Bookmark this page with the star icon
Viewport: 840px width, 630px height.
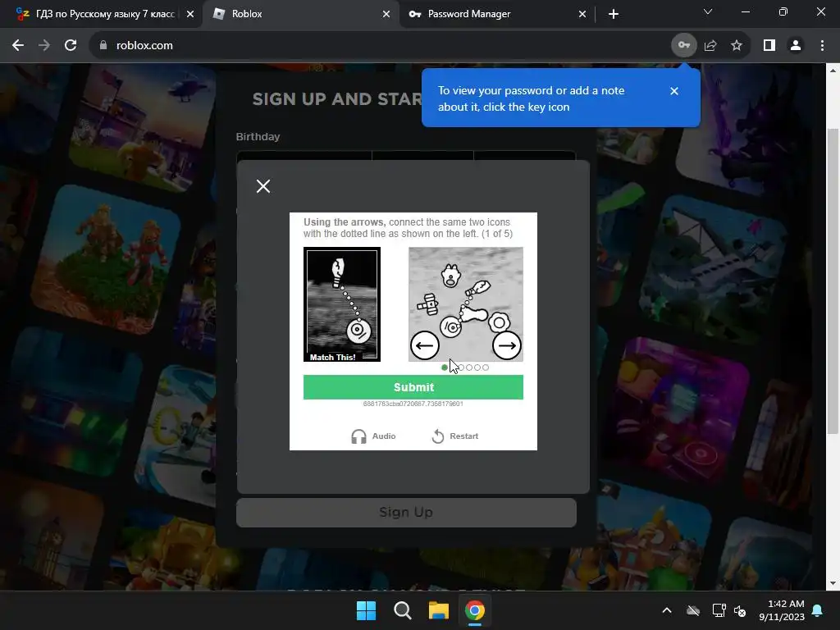737,46
